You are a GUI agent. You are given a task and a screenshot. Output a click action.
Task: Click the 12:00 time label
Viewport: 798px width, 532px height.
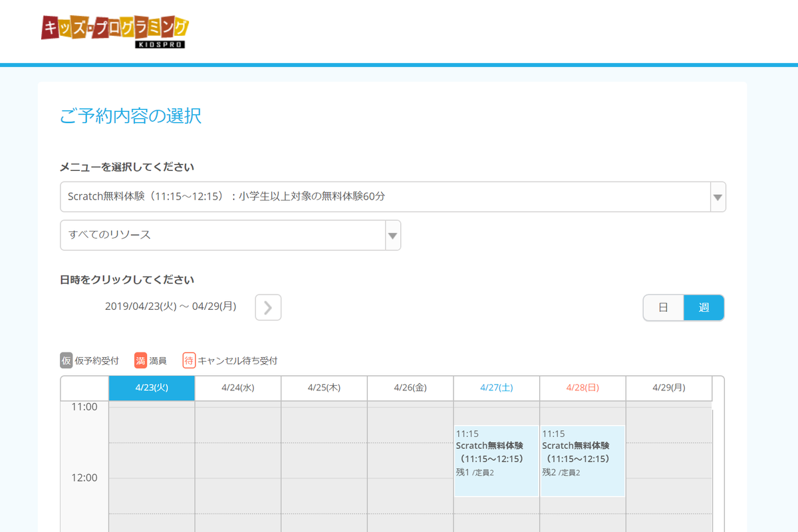tap(84, 477)
